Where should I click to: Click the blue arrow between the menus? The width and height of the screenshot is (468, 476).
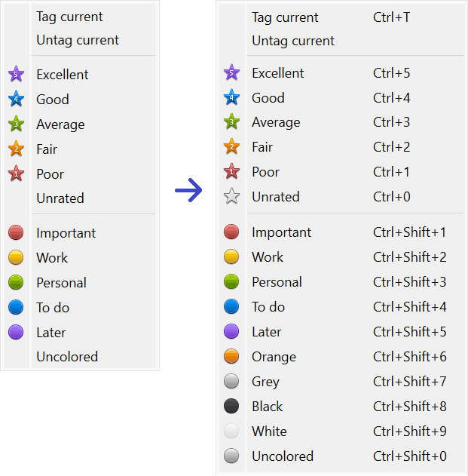(x=188, y=192)
